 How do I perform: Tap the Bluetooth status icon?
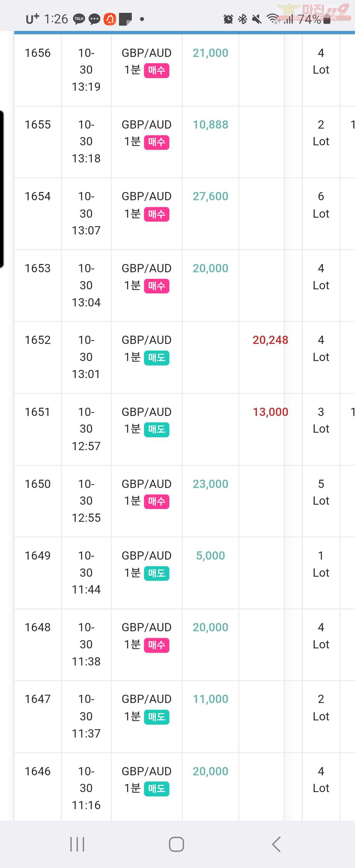[243, 19]
